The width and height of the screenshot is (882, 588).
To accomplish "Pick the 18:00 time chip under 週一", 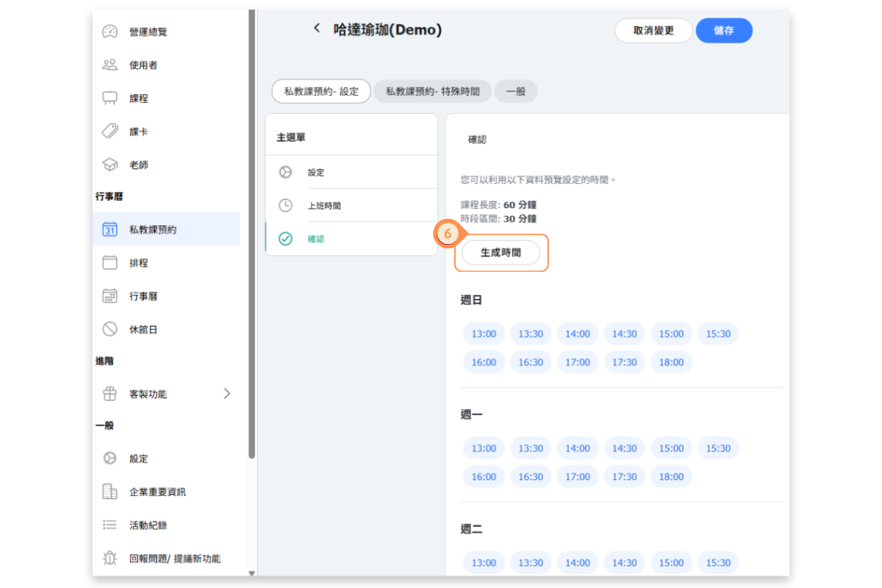I will click(x=671, y=476).
